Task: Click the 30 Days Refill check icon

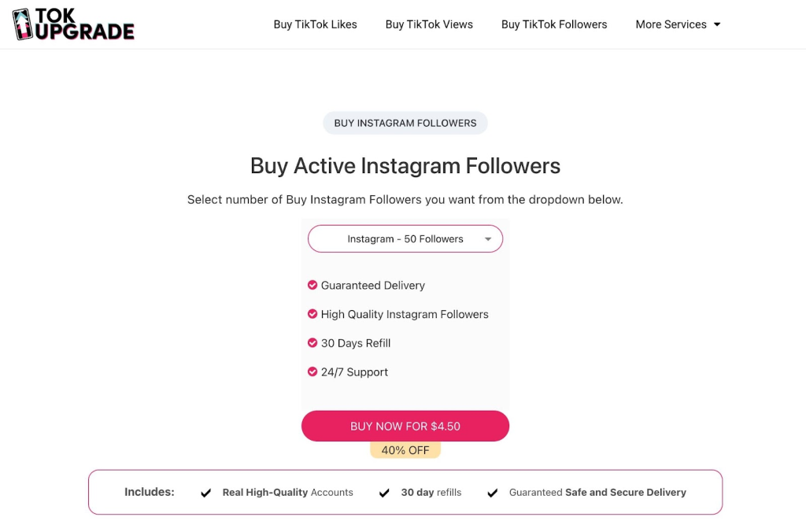Action: pos(312,343)
